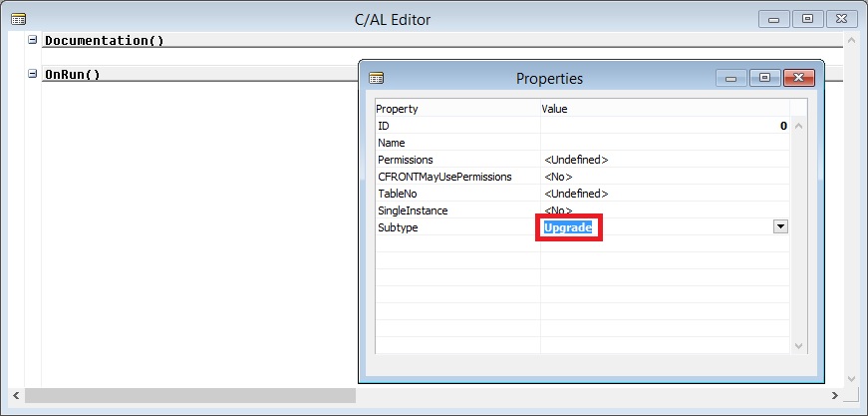868x416 pixels.
Task: Collapse the Documentation() trigger section
Action: (33, 40)
